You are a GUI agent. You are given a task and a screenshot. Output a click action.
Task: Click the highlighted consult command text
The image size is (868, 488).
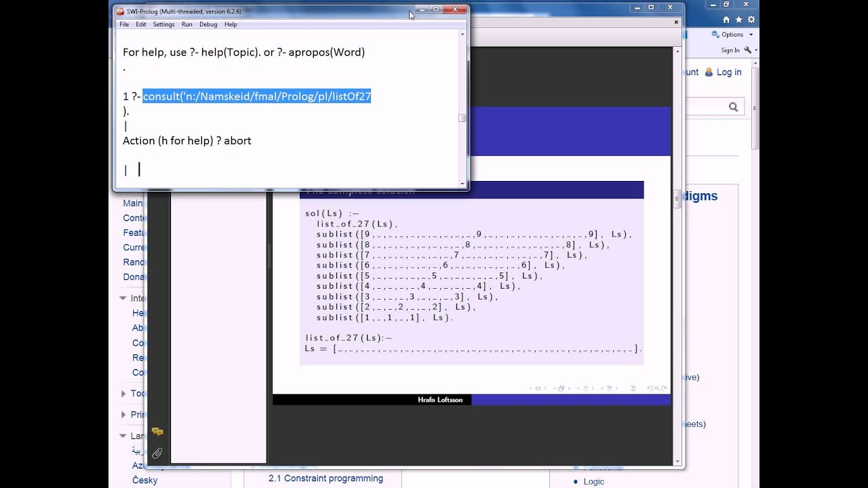click(257, 96)
